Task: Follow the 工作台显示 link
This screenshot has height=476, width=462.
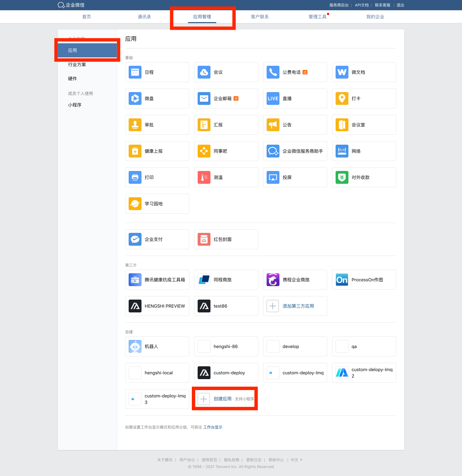Action: coord(213,427)
